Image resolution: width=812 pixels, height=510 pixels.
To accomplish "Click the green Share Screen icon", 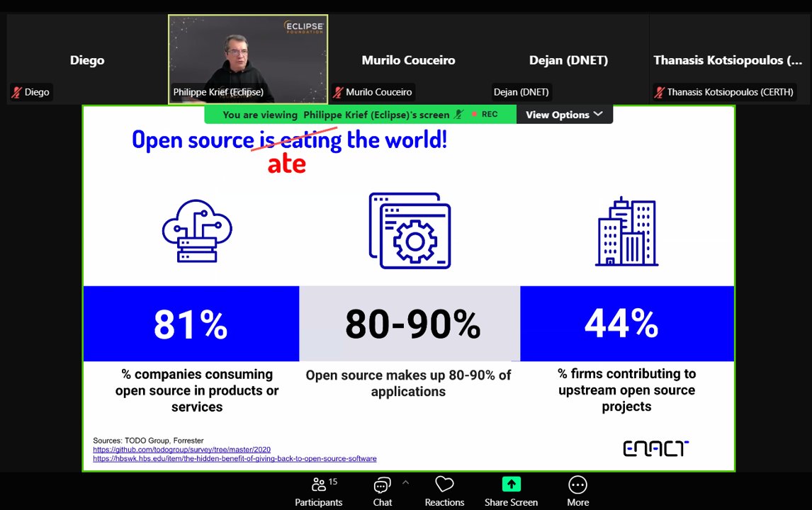I will click(x=511, y=484).
